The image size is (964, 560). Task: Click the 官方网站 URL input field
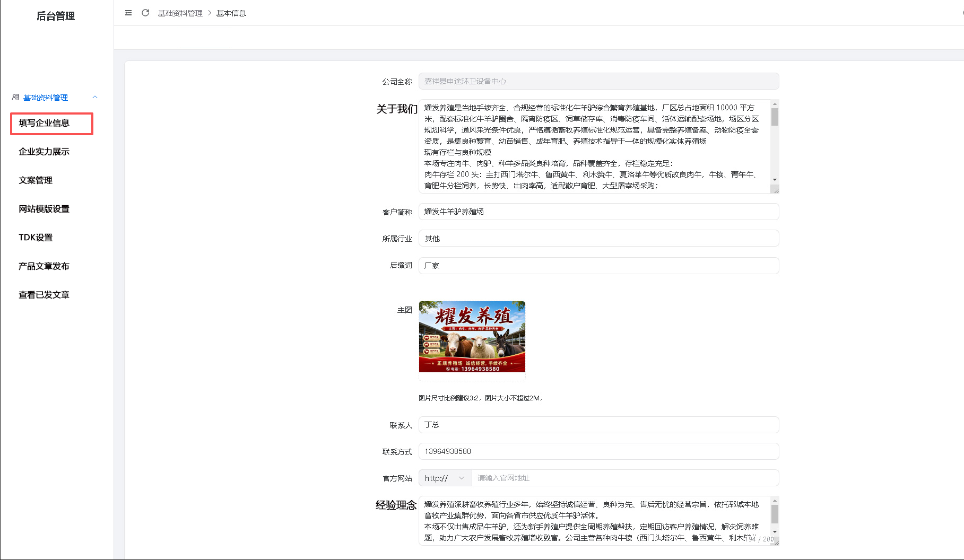[625, 478]
